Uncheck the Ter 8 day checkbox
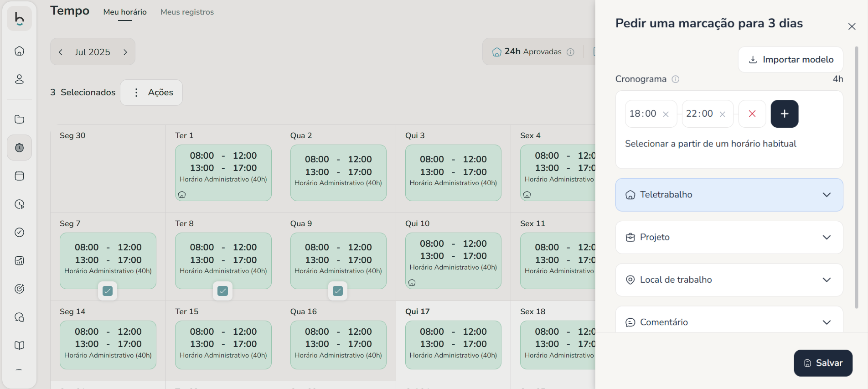Screen dimensions: 868x389 pos(222,291)
